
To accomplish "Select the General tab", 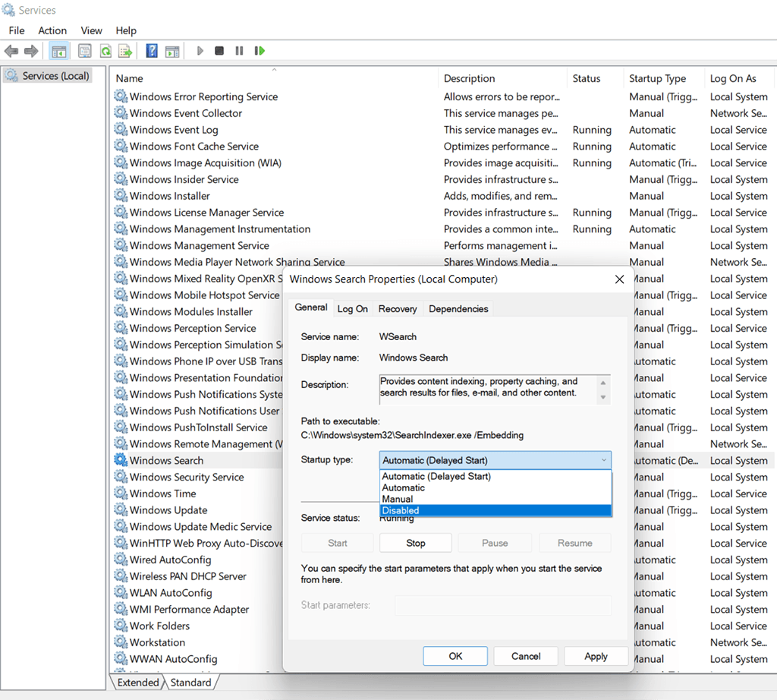I will point(310,307).
